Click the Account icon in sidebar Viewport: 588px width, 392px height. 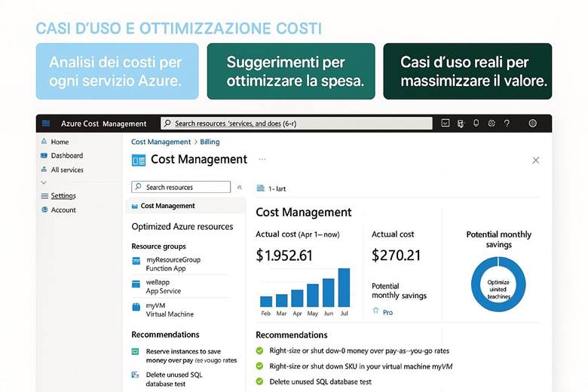click(x=44, y=210)
